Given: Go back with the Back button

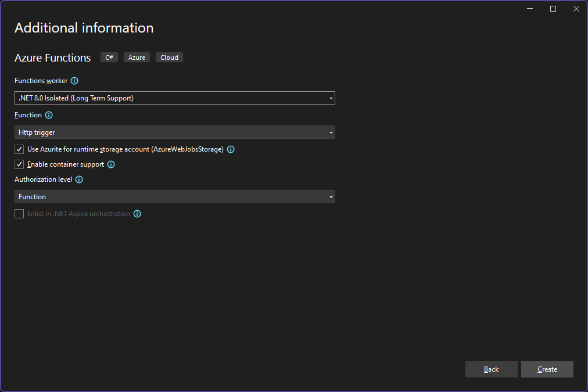Looking at the screenshot, I should (491, 369).
